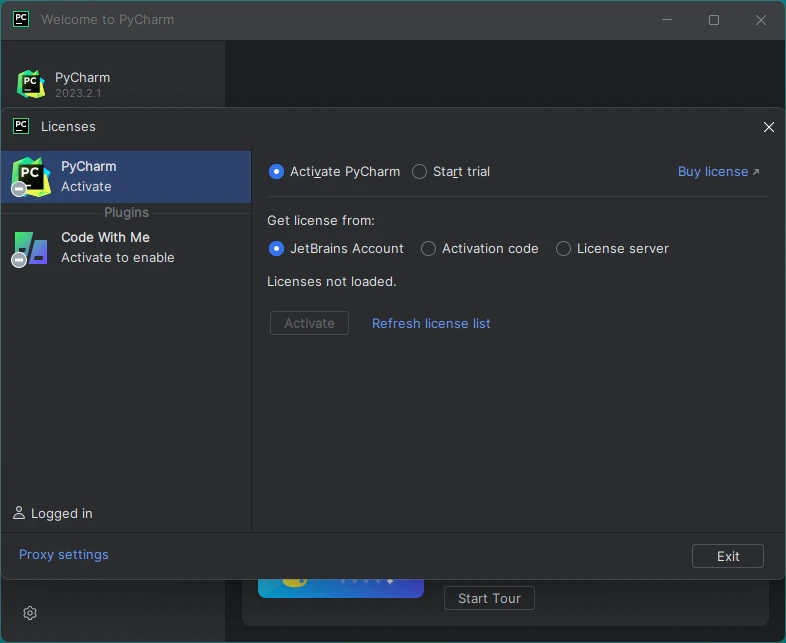Close the Licenses dialog
786x643 pixels.
(x=768, y=127)
